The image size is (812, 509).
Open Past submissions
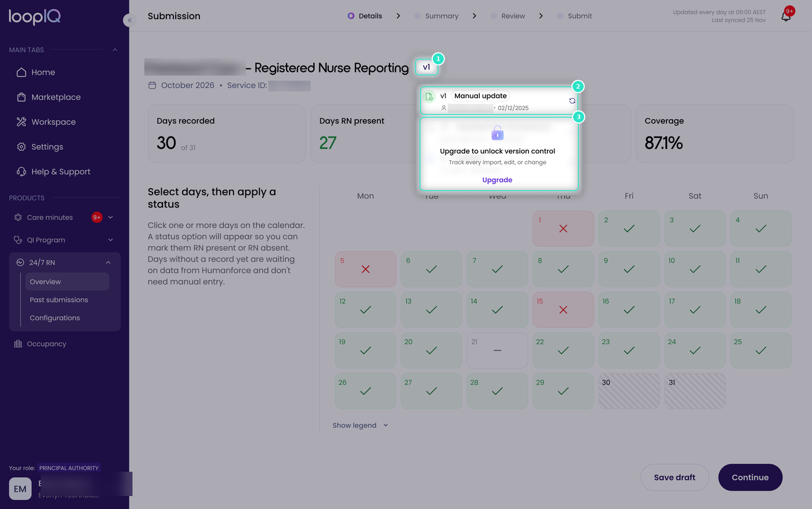pyautogui.click(x=59, y=299)
